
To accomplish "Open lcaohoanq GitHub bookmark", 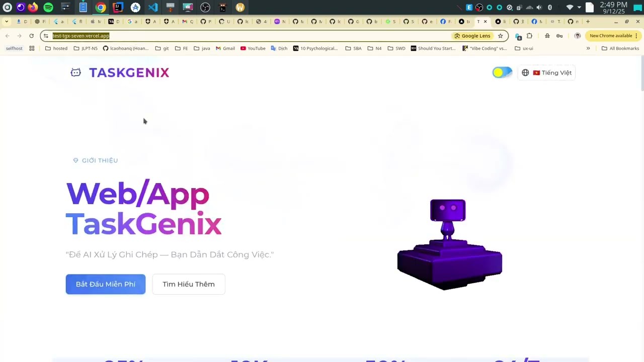I will (x=126, y=48).
